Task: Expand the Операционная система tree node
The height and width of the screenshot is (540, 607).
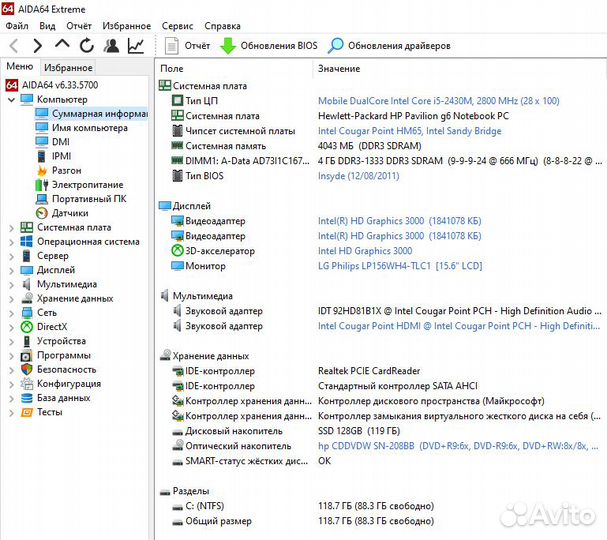Action: click(x=11, y=242)
